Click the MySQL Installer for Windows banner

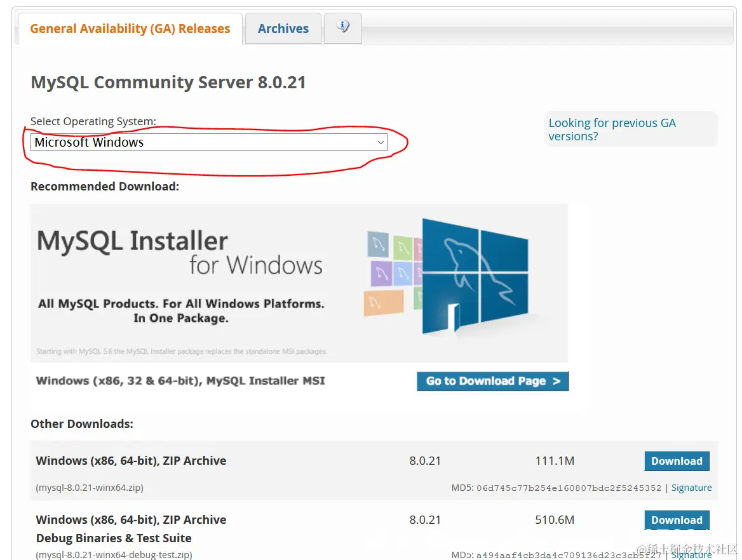(299, 283)
